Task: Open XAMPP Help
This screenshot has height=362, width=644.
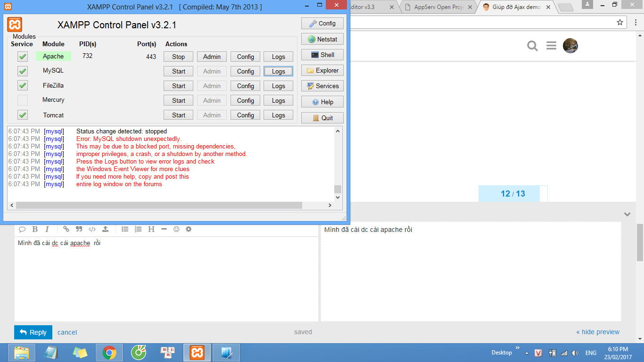Action: 322,102
